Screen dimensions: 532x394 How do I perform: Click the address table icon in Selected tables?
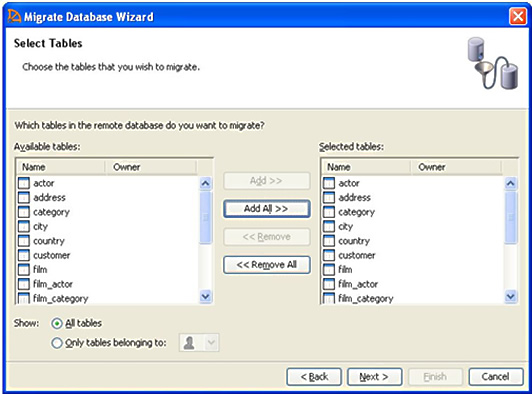pyautogui.click(x=329, y=197)
